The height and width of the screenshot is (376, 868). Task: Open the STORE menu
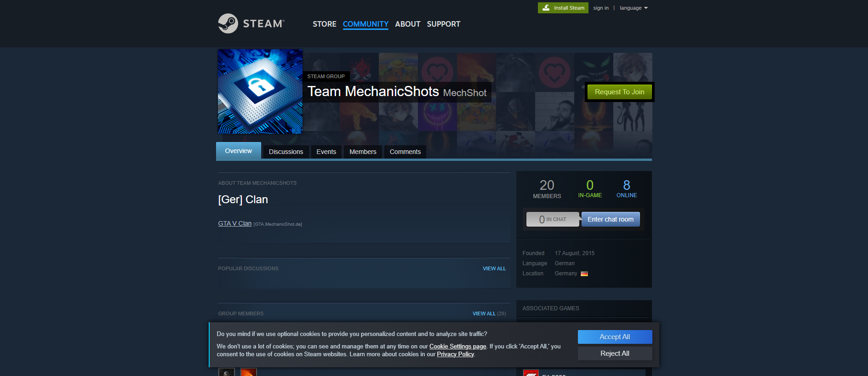coord(325,24)
